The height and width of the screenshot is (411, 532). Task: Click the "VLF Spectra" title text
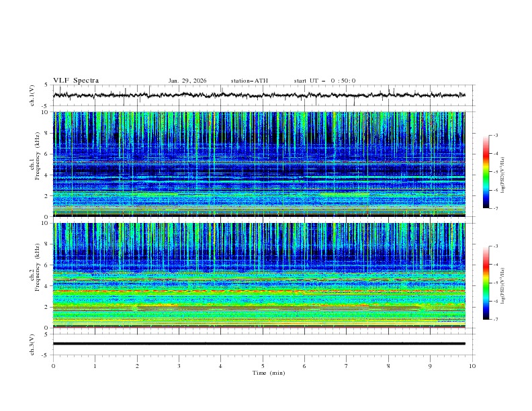coord(76,81)
